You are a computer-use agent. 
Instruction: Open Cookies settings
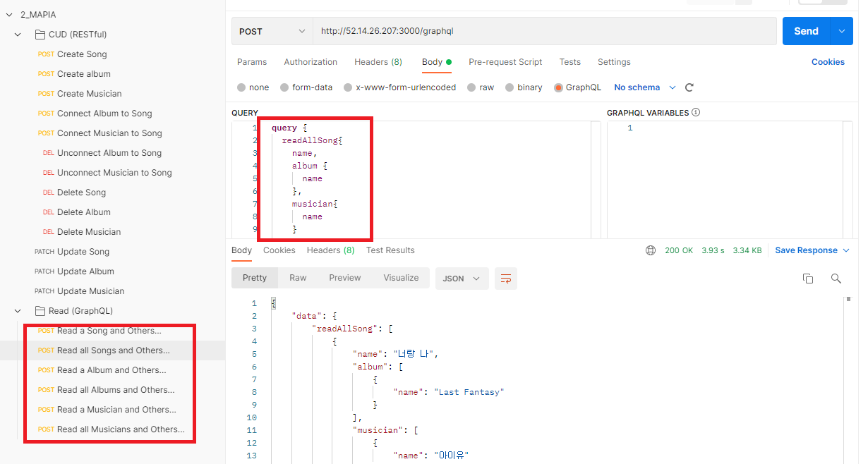(828, 61)
